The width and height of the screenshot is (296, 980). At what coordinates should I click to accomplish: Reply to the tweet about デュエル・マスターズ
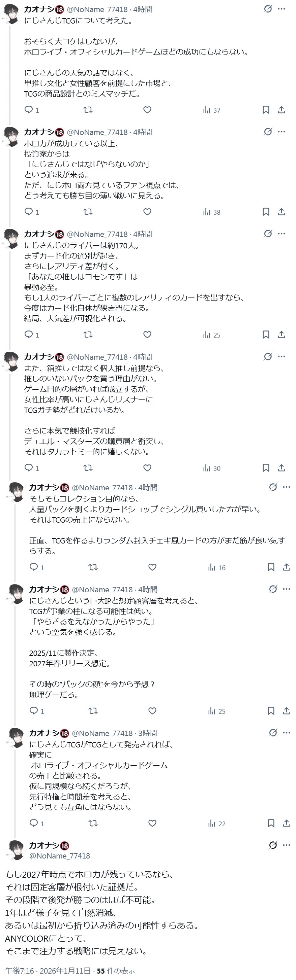pyautogui.click(x=29, y=468)
